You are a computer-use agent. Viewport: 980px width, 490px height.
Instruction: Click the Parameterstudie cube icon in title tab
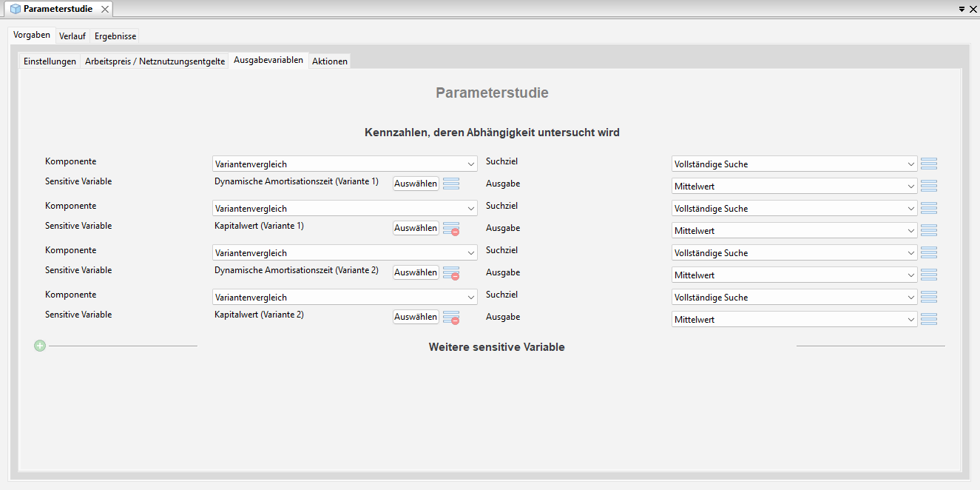[x=15, y=9]
